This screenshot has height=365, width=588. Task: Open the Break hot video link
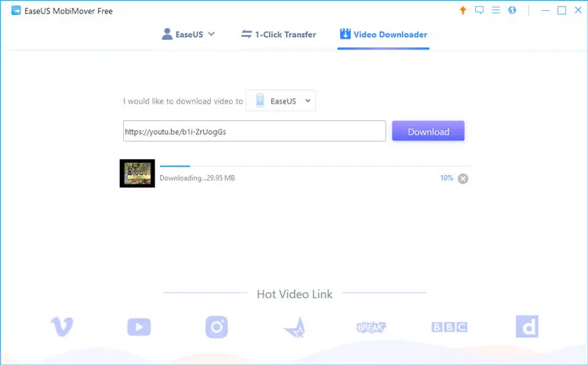coord(371,327)
